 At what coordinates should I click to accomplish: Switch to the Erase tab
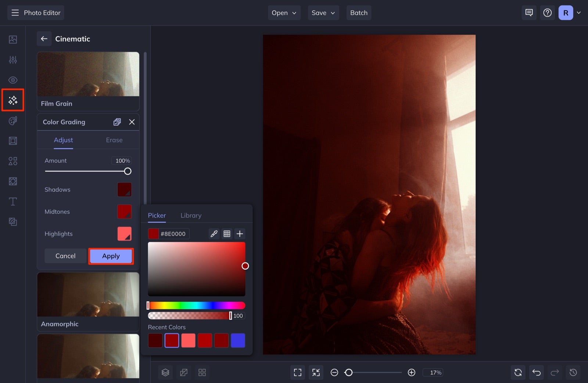pos(114,140)
